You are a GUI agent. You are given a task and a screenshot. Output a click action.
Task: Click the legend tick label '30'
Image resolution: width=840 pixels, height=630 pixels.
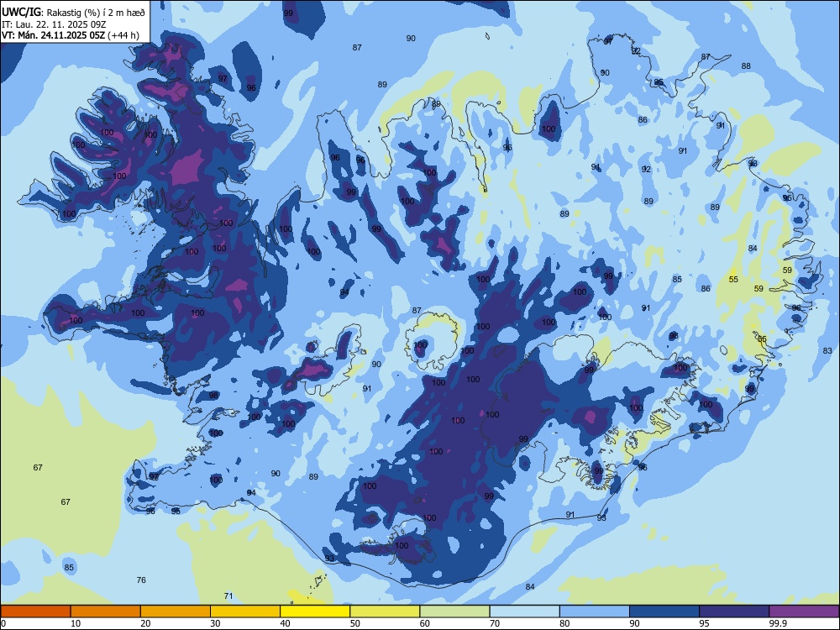point(215,623)
